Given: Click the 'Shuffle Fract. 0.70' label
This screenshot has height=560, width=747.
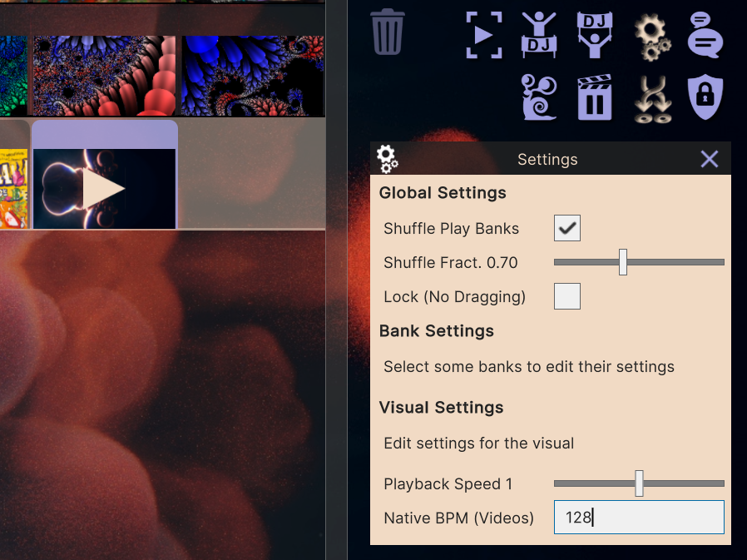Looking at the screenshot, I should [x=450, y=263].
